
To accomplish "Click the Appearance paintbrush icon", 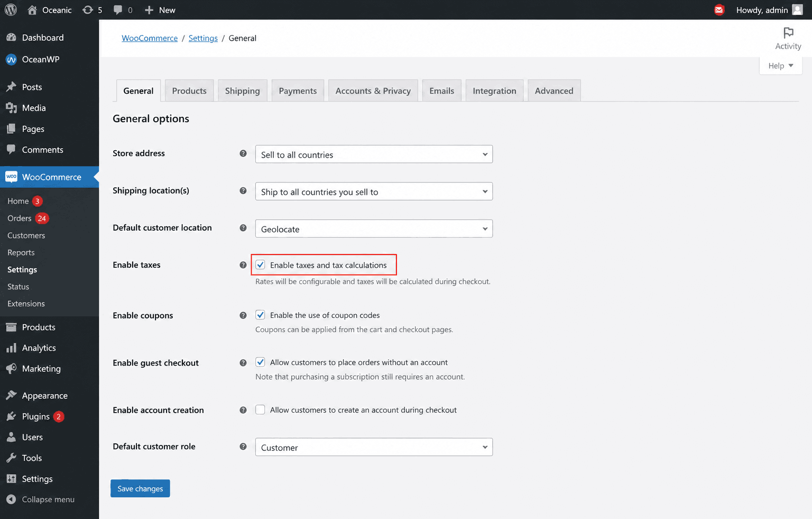I will [x=11, y=395].
